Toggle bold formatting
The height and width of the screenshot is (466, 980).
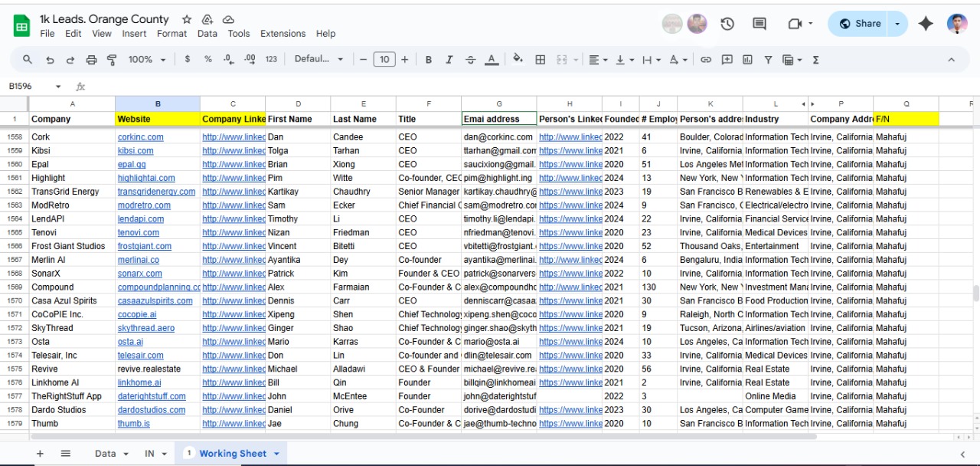(429, 59)
